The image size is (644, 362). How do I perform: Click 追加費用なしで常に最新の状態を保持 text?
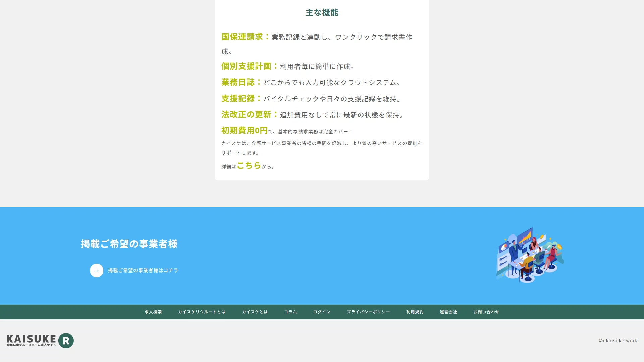(342, 115)
